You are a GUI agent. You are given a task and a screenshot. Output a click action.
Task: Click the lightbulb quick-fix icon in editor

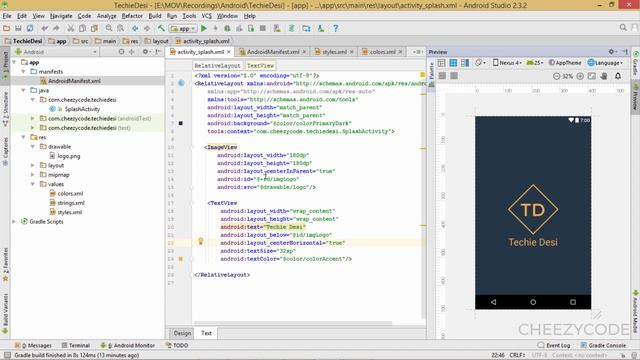click(x=200, y=242)
